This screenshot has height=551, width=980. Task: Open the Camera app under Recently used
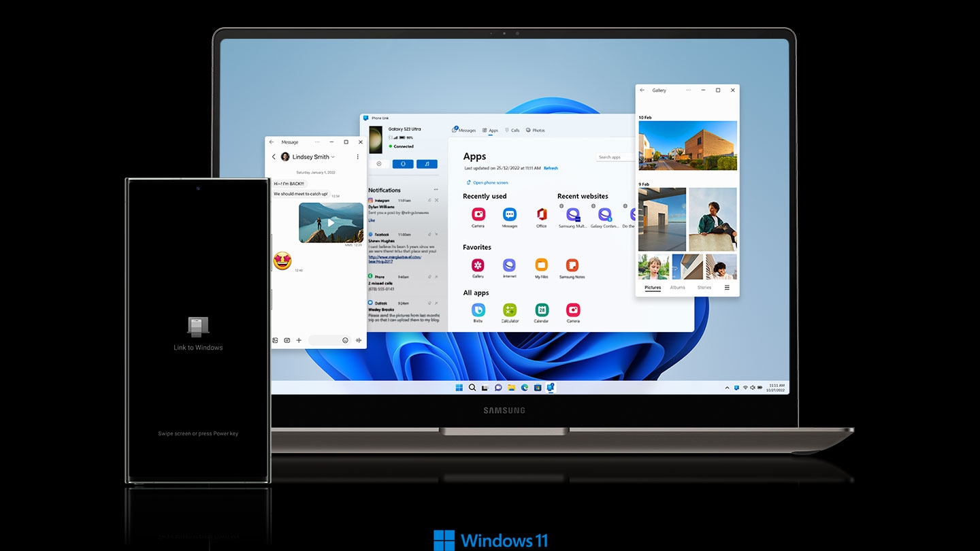[x=478, y=215]
